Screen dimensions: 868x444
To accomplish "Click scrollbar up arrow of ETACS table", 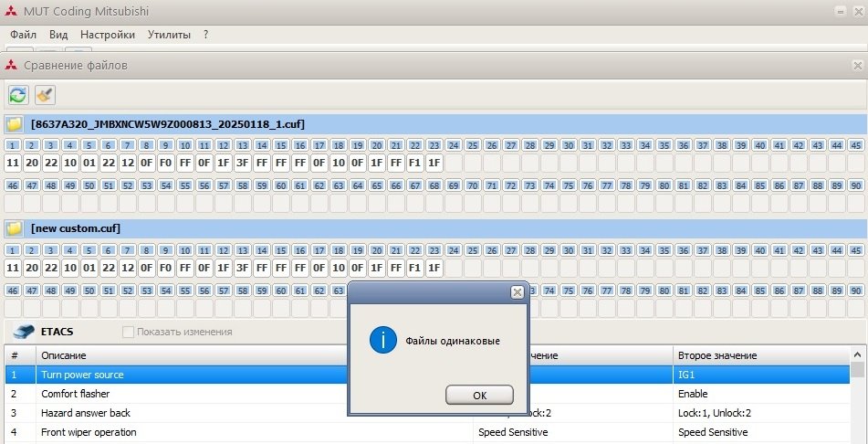I will pos(857,354).
